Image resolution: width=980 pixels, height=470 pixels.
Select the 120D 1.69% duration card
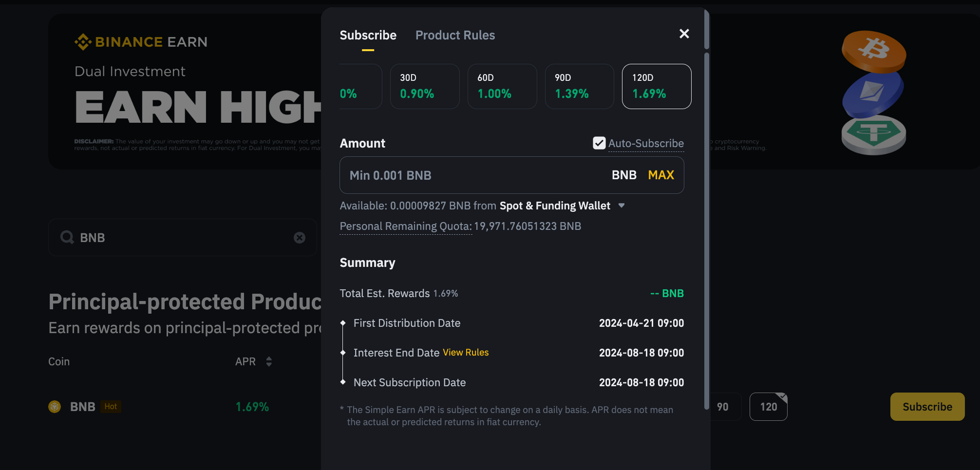tap(657, 86)
